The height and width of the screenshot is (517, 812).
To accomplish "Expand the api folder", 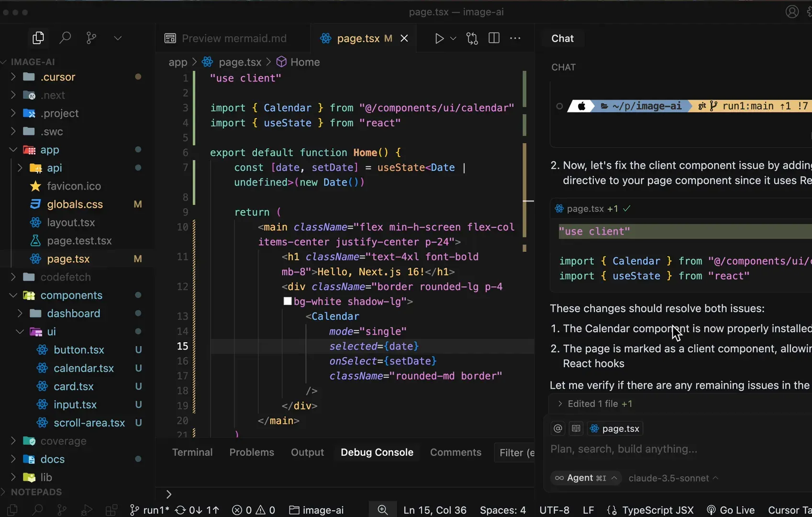I will pyautogui.click(x=20, y=168).
